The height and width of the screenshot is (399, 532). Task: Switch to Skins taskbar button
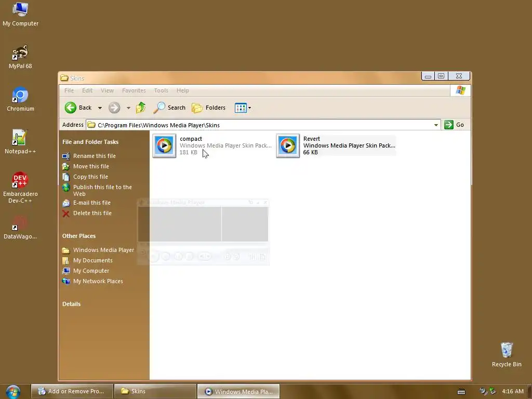[155, 391]
